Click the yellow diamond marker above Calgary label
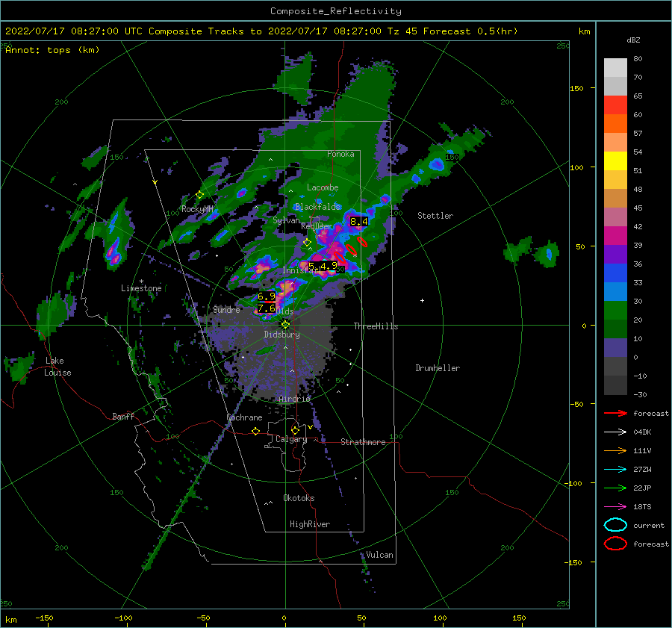The height and width of the screenshot is (628, 672). 295,430
